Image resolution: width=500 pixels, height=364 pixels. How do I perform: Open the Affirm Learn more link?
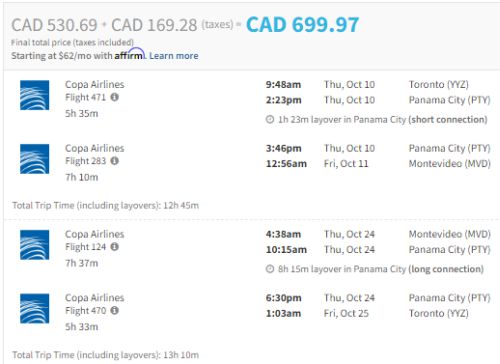pos(174,56)
